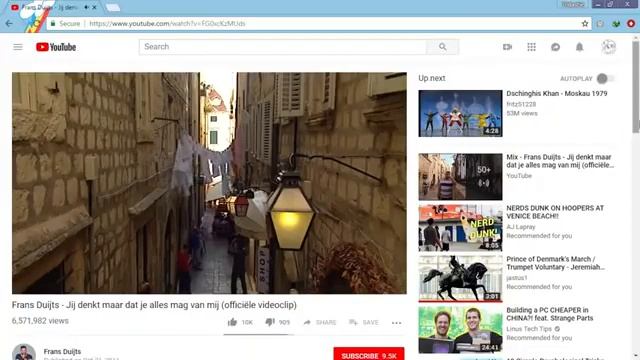Mute the tab via speaker icon
Viewport: 640px width, 360px height.
click(87, 7)
